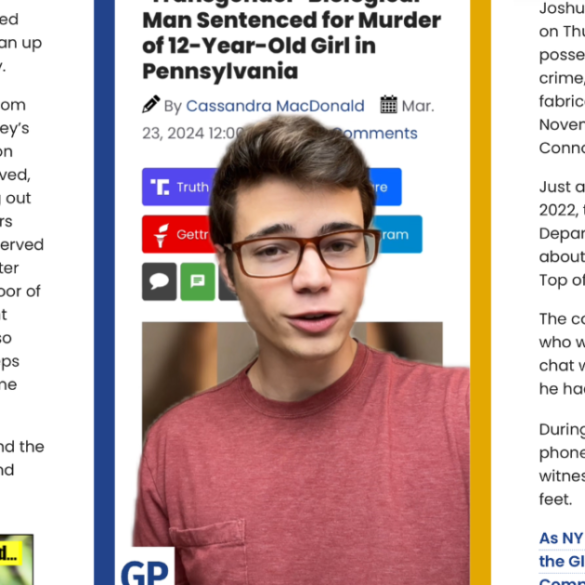Click the dark gray speech bubble icon

pyautogui.click(x=159, y=282)
